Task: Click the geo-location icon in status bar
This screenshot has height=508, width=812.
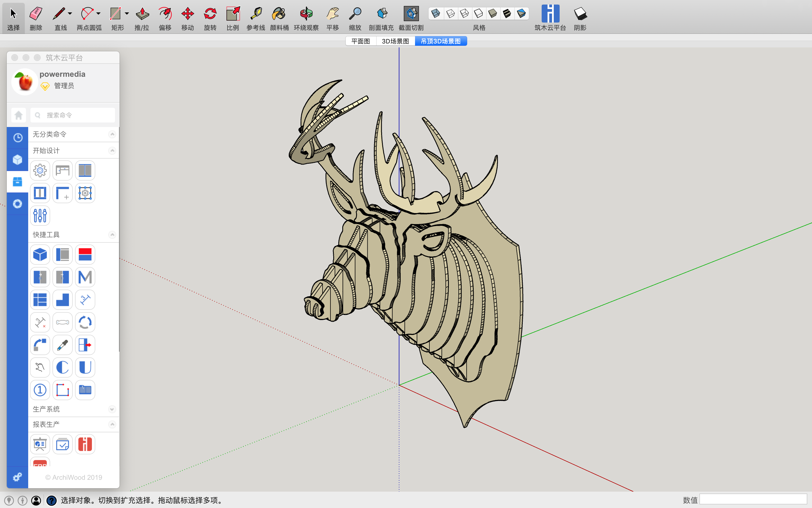Action: 9,501
